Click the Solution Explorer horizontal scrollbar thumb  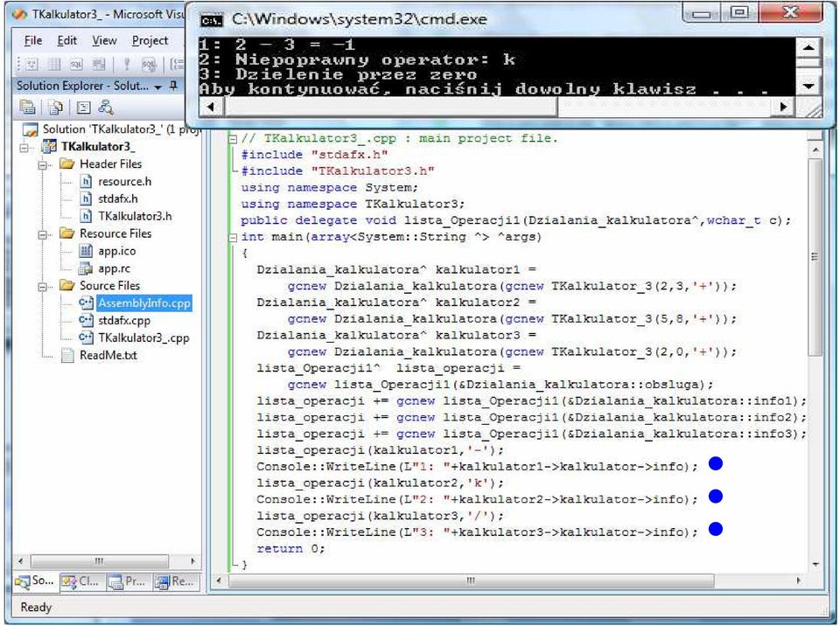(x=100, y=561)
